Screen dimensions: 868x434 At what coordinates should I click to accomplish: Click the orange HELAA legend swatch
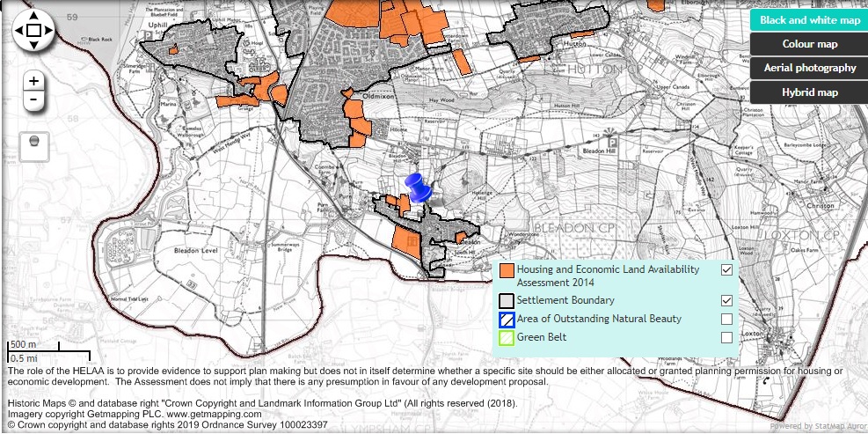click(x=507, y=269)
